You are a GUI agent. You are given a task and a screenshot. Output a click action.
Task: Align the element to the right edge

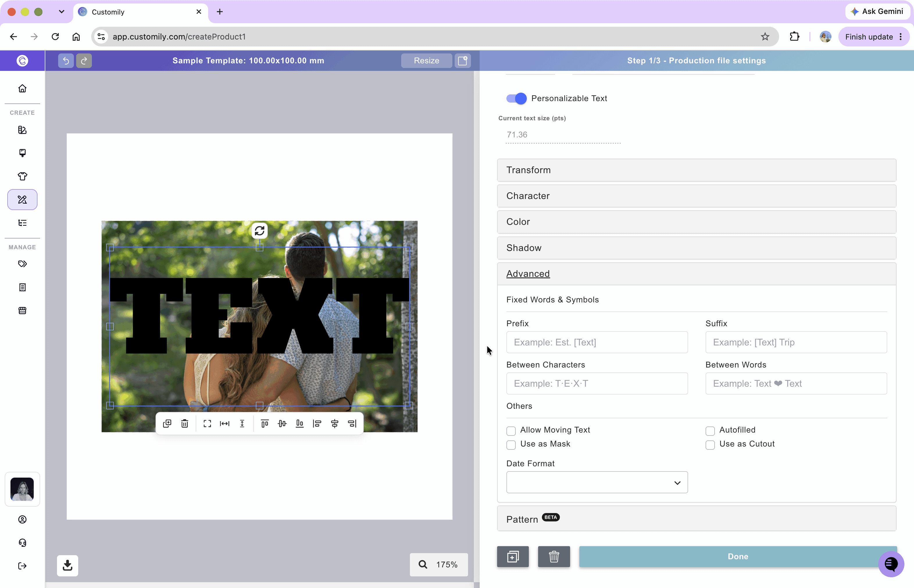point(352,424)
